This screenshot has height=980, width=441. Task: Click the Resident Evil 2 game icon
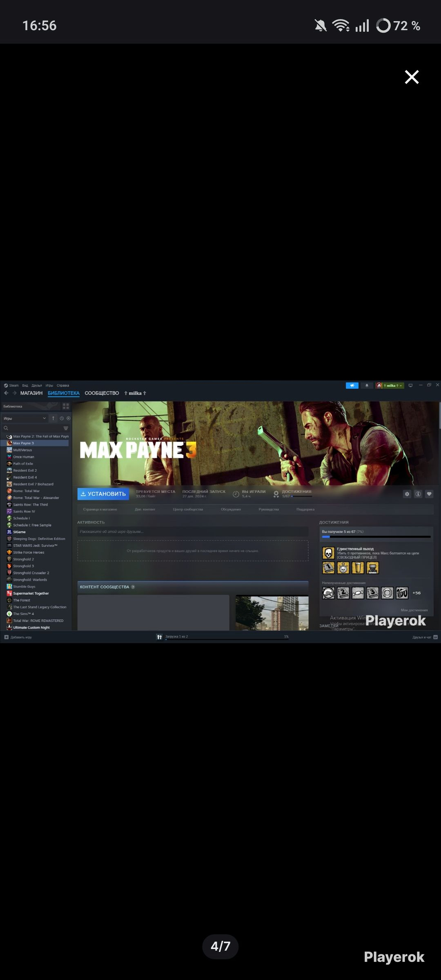tap(9, 471)
